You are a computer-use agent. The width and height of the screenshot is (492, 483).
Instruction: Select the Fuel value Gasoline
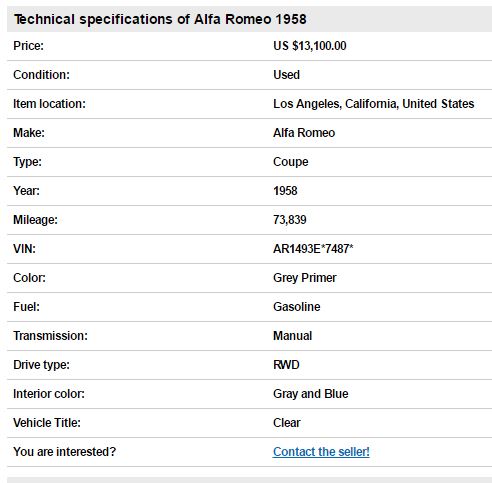click(x=297, y=307)
